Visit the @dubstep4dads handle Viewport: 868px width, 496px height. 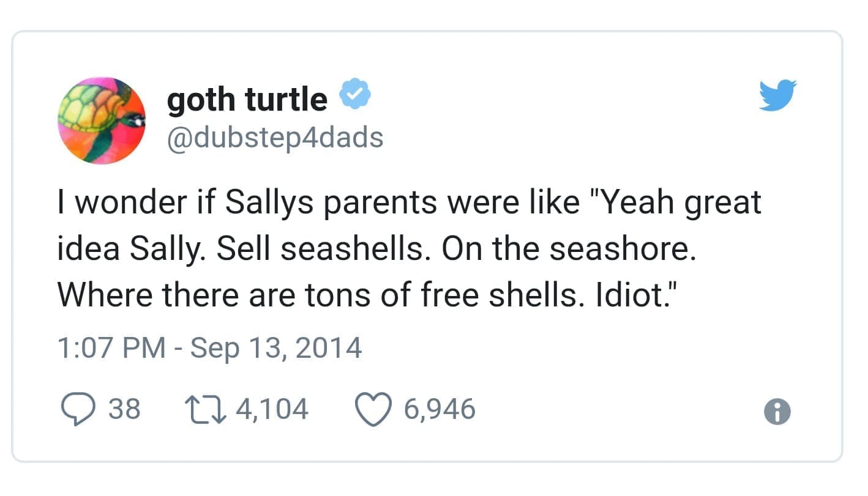coord(275,137)
